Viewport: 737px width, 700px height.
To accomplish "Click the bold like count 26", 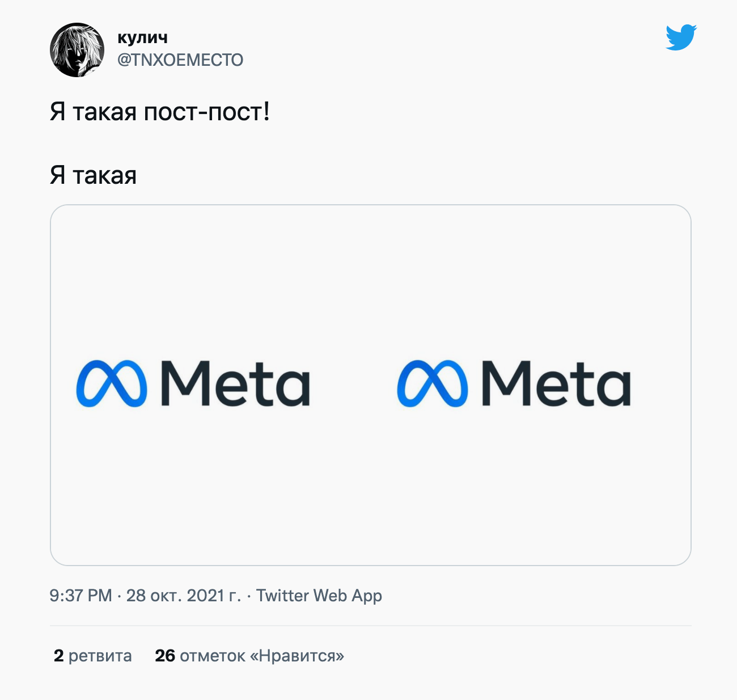I will point(165,656).
